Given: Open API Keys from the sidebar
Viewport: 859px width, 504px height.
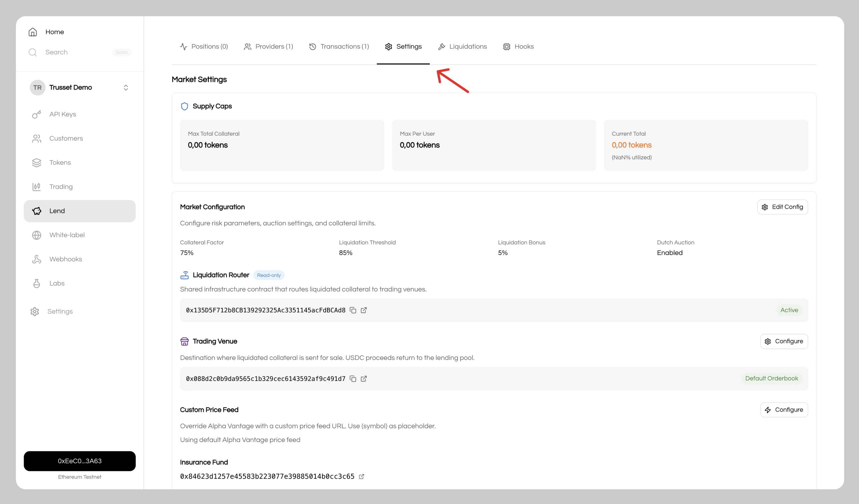Looking at the screenshot, I should 63,114.
